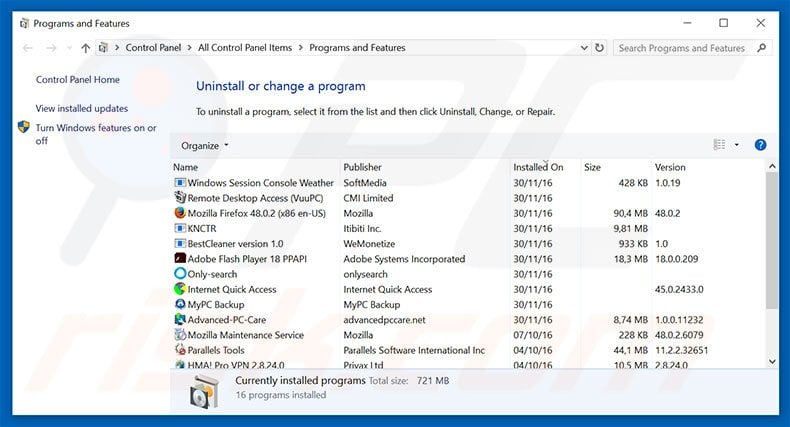Screen dimensions: 790x427
Task: Click the Programs and Features breadcrumb
Action: coord(357,48)
